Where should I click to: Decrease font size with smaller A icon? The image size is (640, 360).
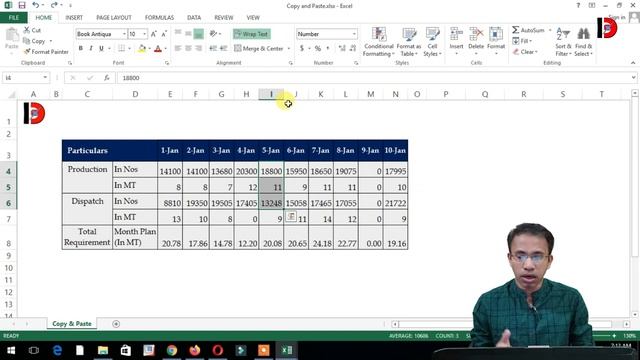[x=164, y=34]
